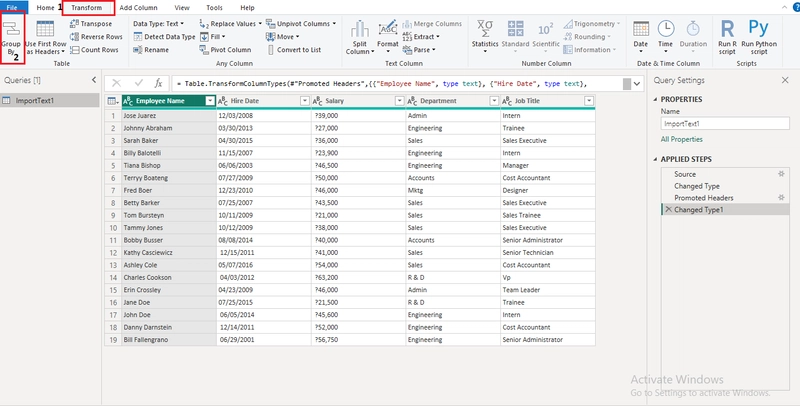The height and width of the screenshot is (406, 800).
Task: Open the Extract dropdown
Action: [421, 37]
